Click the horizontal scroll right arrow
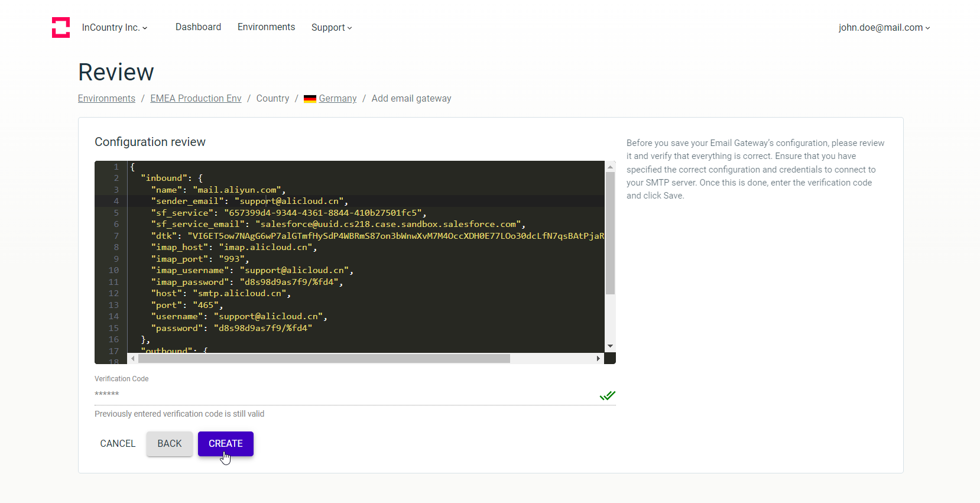Screen dimensions: 980x503 tap(598, 359)
